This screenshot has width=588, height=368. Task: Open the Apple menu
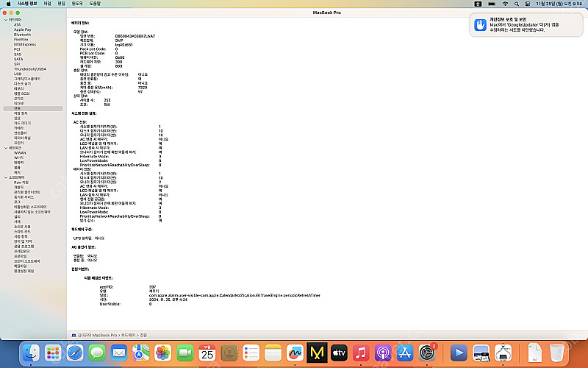pyautogui.click(x=8, y=4)
